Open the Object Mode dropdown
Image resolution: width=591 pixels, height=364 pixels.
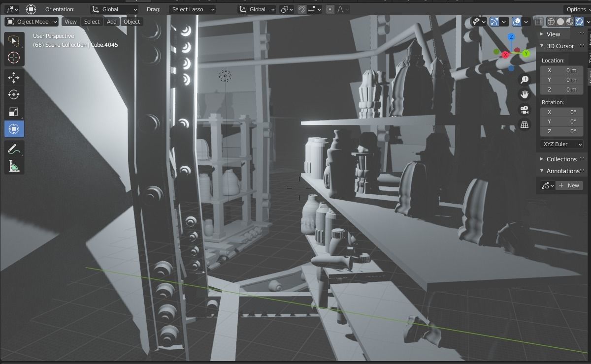(x=32, y=22)
